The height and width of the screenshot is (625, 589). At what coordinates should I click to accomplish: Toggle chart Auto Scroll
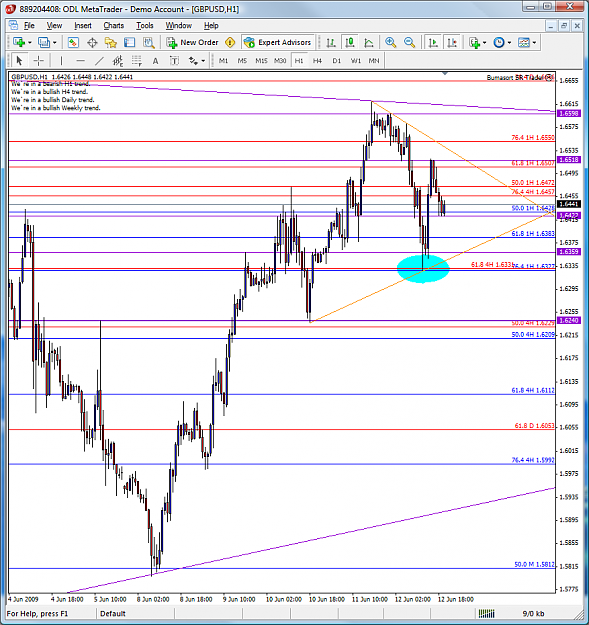(x=432, y=42)
